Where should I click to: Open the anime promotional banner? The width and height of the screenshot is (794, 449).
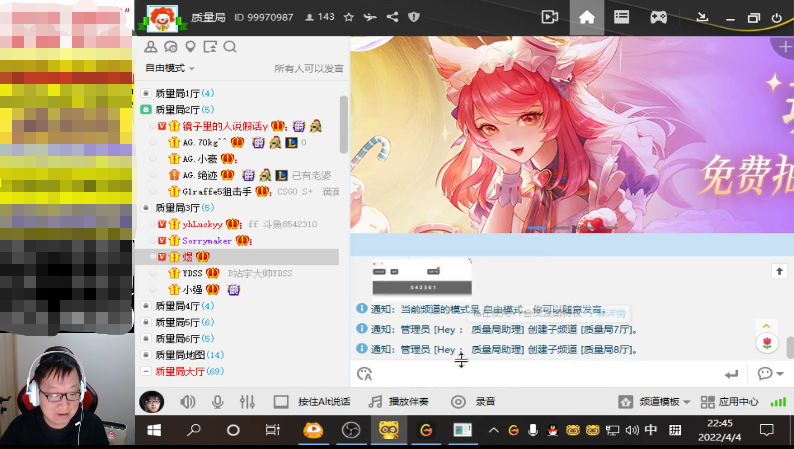572,134
